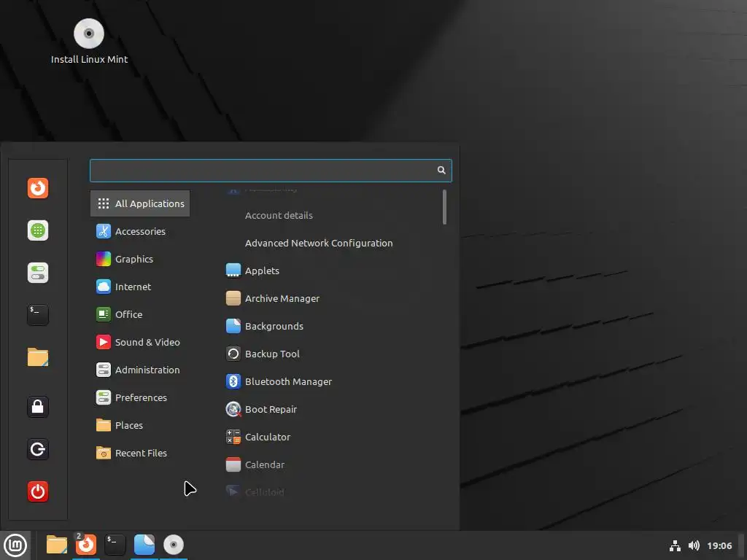Click the Bluetooth Manager app icon

click(x=233, y=381)
